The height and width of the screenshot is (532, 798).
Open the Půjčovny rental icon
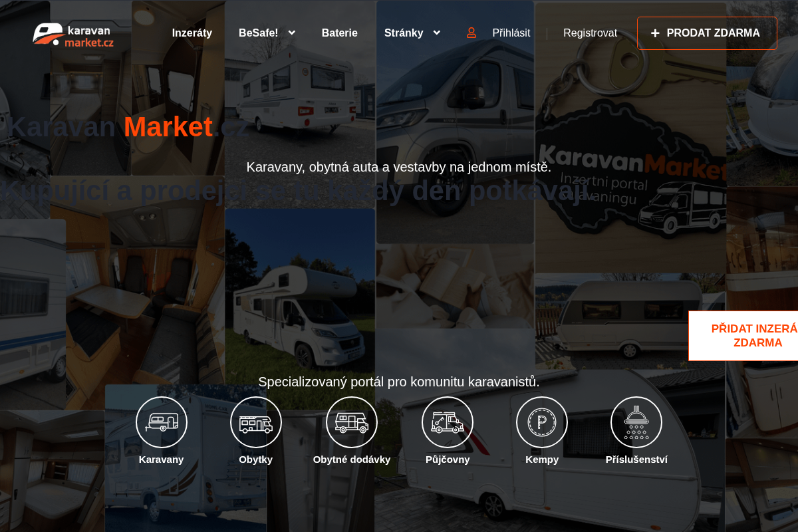point(448,422)
